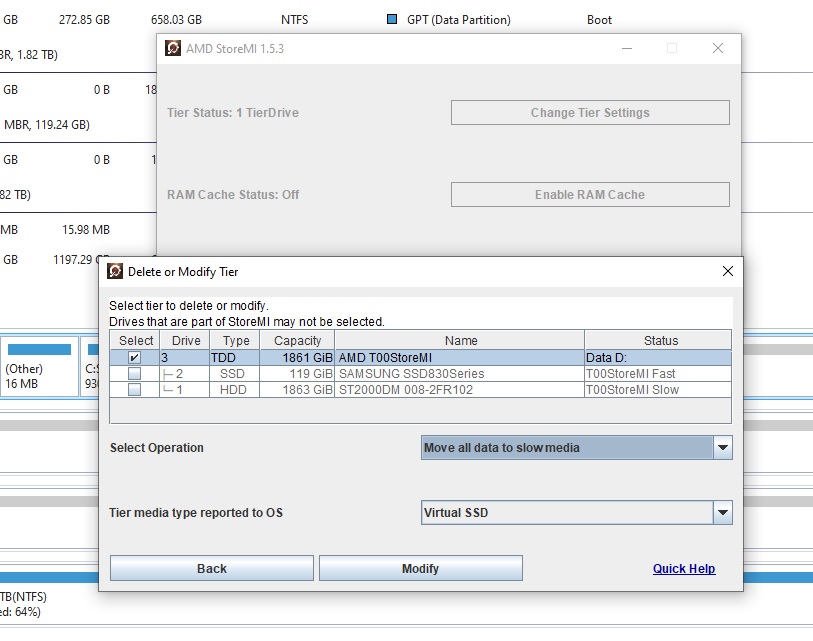This screenshot has height=641, width=813.
Task: Click the 'HDD' type cell
Action: (234, 389)
